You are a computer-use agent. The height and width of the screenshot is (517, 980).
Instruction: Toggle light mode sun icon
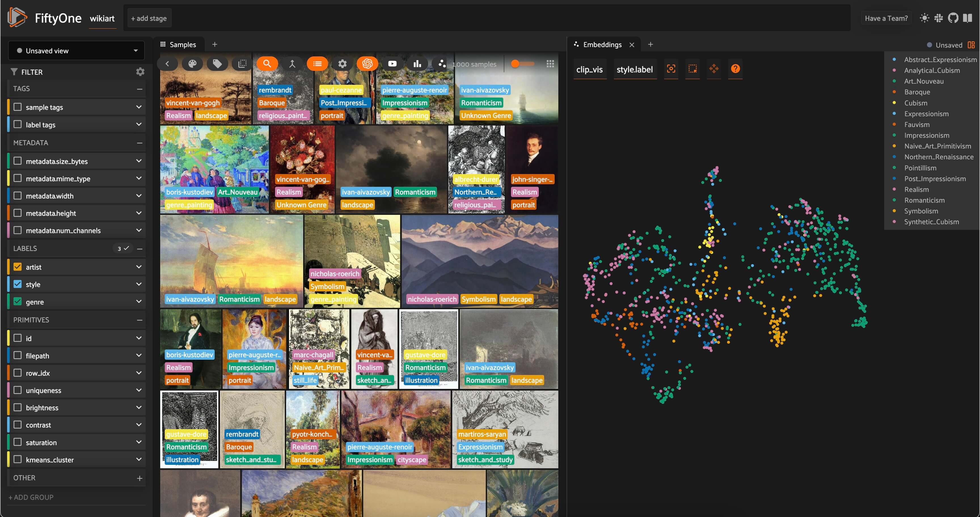click(924, 18)
